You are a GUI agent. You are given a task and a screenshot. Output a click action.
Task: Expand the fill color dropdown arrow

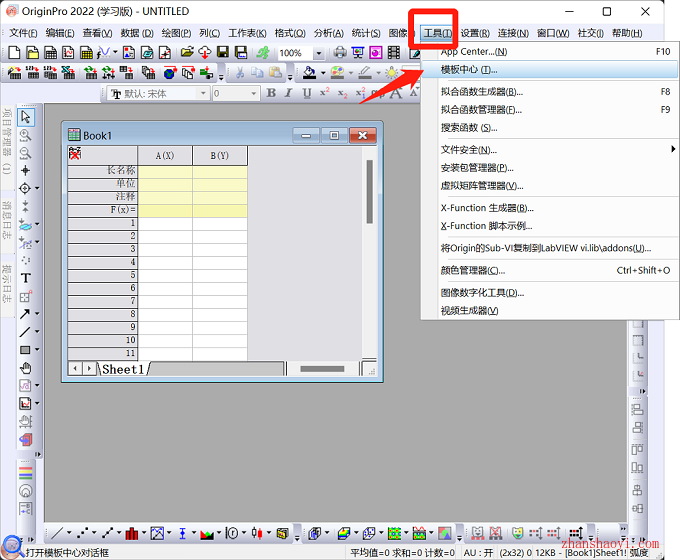point(323,73)
